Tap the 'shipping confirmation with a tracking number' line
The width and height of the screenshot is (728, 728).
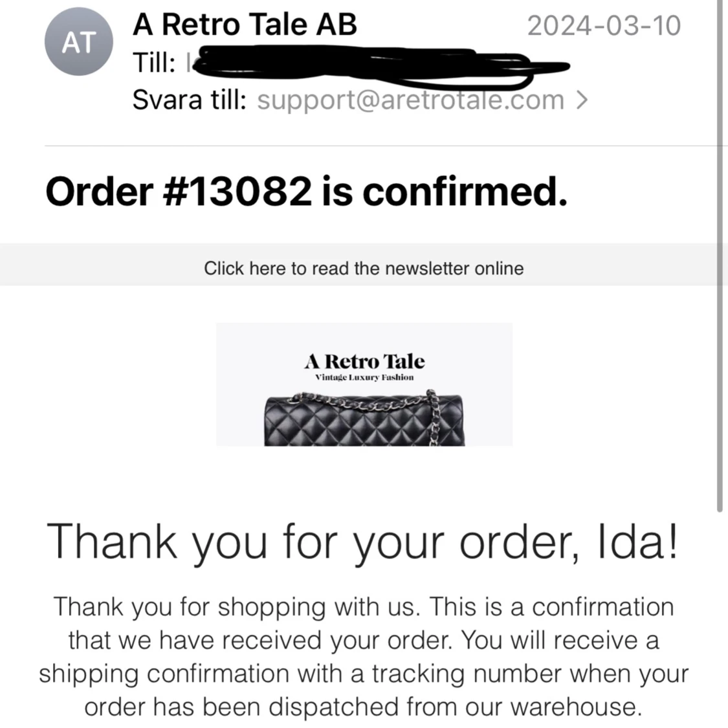[x=364, y=674]
